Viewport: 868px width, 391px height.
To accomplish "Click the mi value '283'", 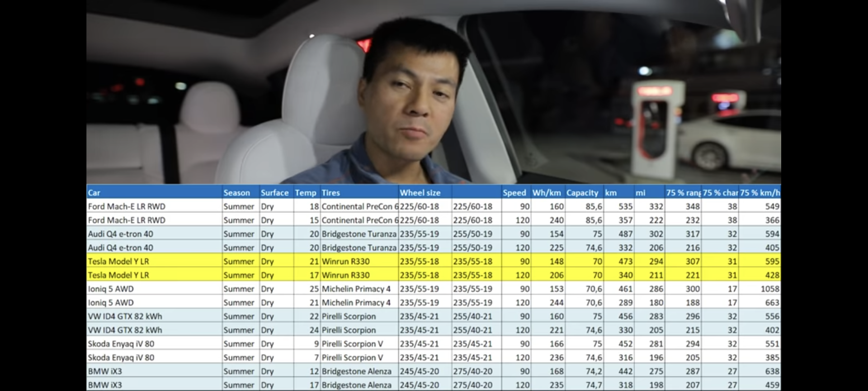I will click(656, 316).
